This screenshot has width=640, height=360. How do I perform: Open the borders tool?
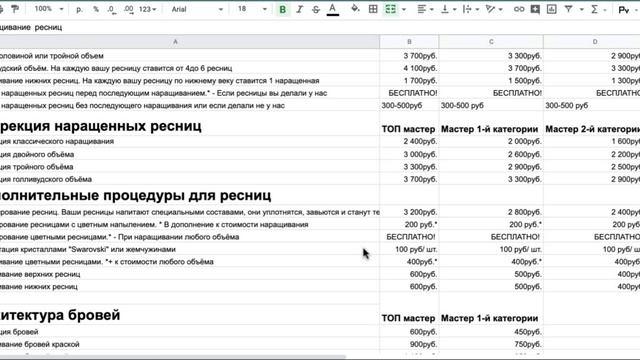coord(373,9)
